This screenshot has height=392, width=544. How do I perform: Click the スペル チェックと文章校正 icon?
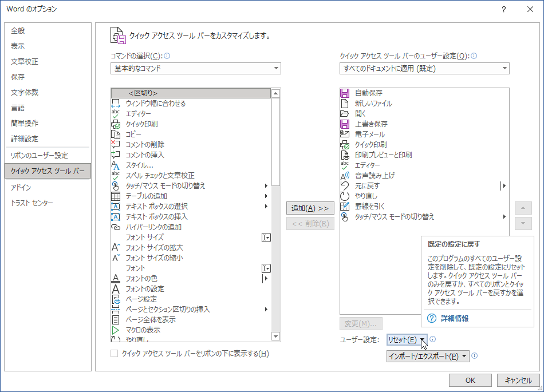116,175
